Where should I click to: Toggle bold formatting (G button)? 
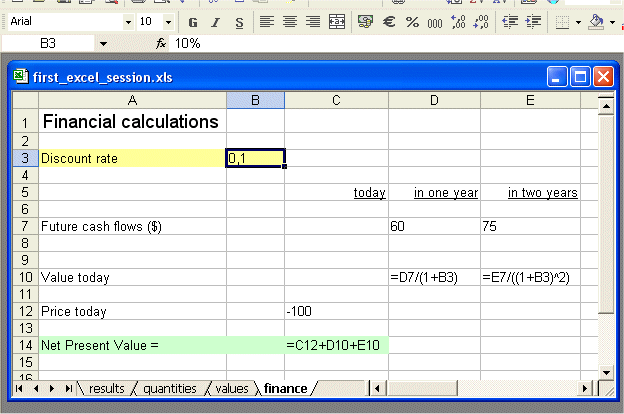pos(191,22)
